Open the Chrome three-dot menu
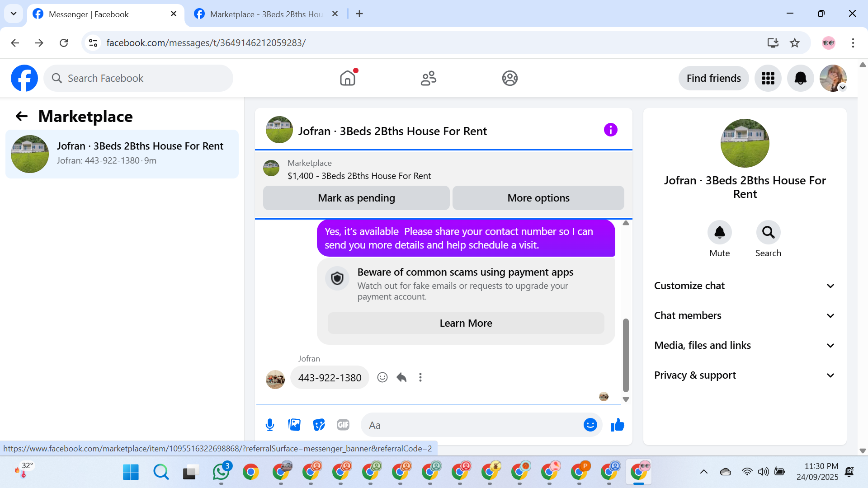The height and width of the screenshot is (488, 868). 853,43
